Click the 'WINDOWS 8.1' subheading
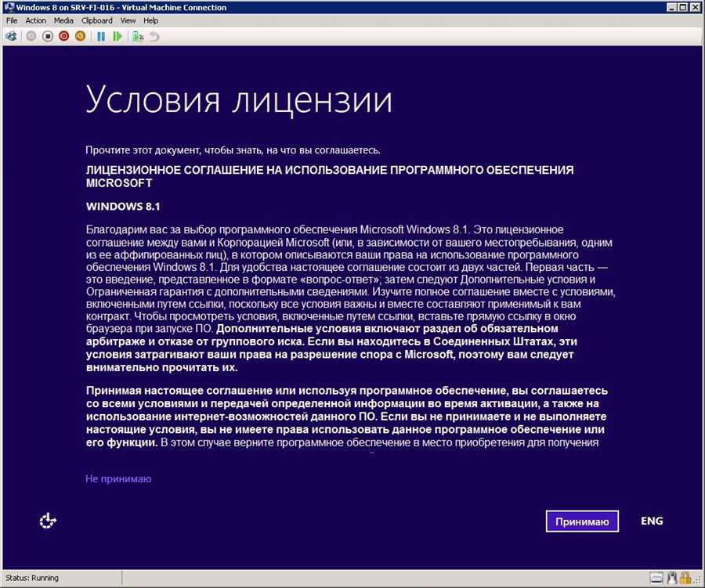 [x=123, y=207]
